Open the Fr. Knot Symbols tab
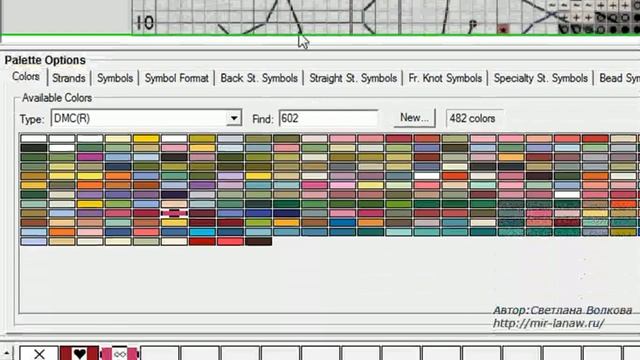 (445, 78)
